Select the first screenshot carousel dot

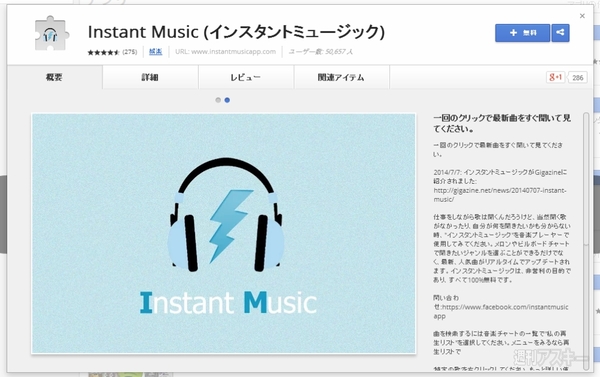pos(218,100)
